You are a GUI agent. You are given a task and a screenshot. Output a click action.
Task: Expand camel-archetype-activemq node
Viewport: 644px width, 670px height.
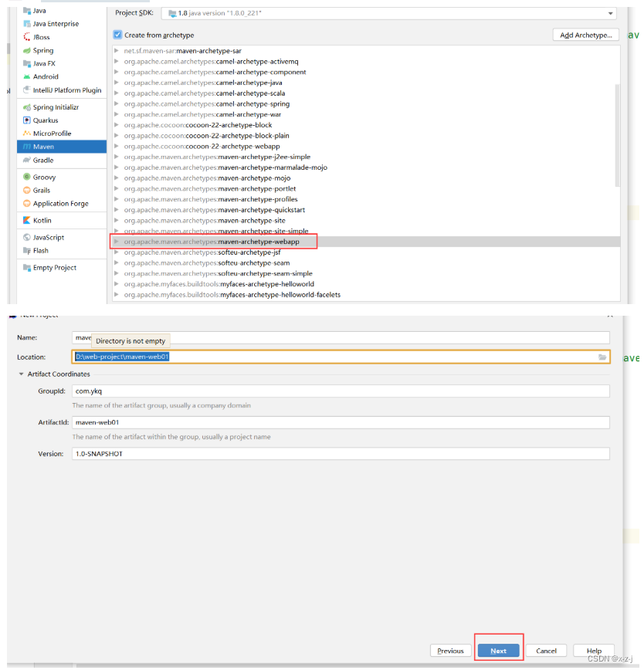(x=117, y=61)
